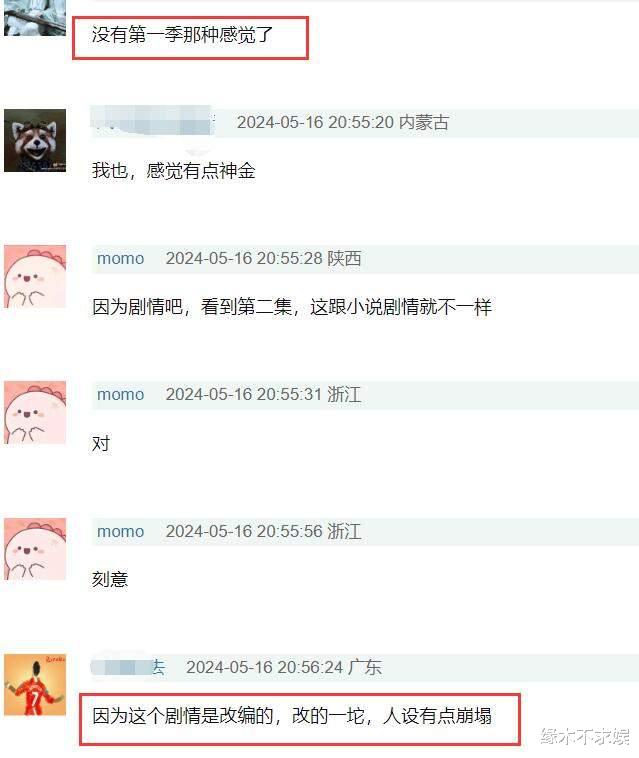Open momo username posted at 20:55:28
Screen dimensions: 639x758
120,259
